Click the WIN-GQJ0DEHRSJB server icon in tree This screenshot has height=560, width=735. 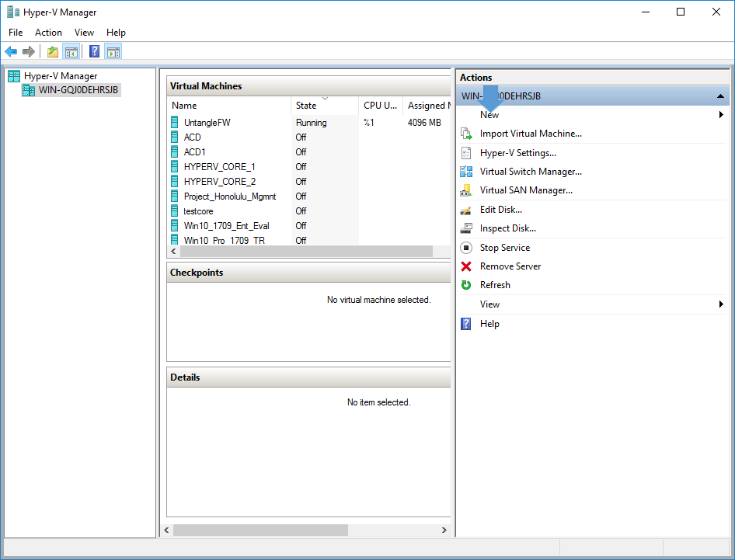pos(29,90)
